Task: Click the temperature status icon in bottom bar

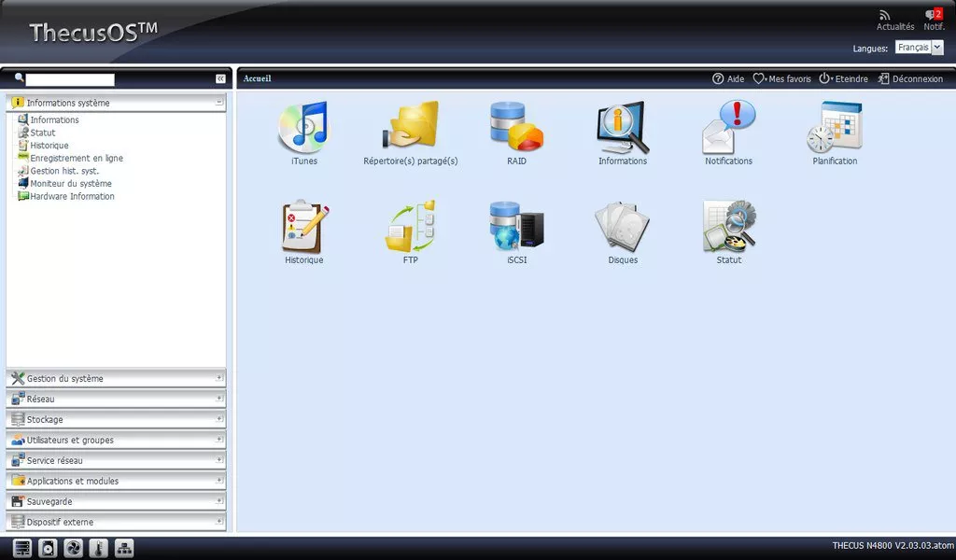Action: 98,548
